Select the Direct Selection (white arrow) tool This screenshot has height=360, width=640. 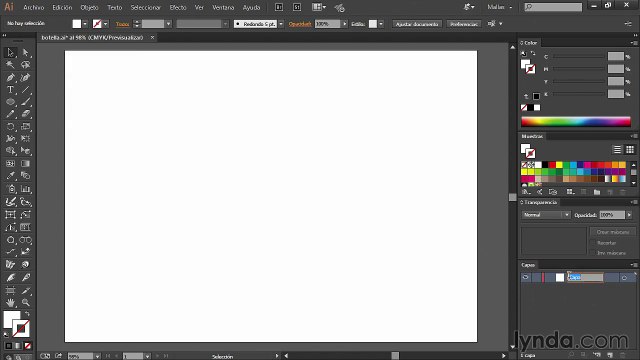tap(25, 52)
